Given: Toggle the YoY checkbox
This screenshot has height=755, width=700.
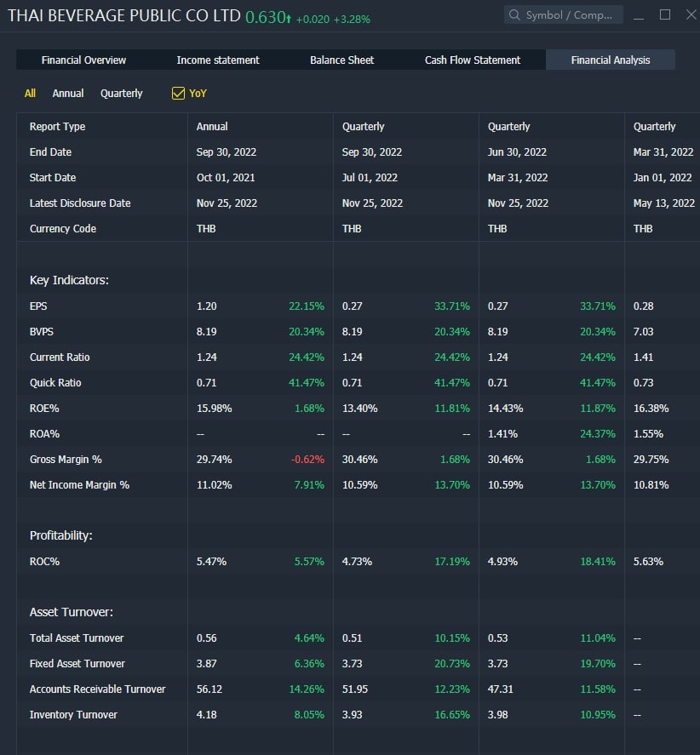Looking at the screenshot, I should coord(178,93).
